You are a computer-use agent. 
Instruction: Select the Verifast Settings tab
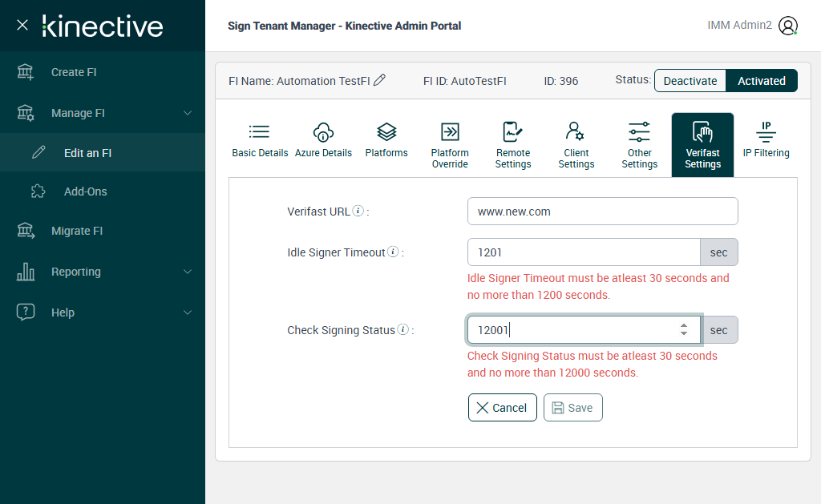coord(702,145)
